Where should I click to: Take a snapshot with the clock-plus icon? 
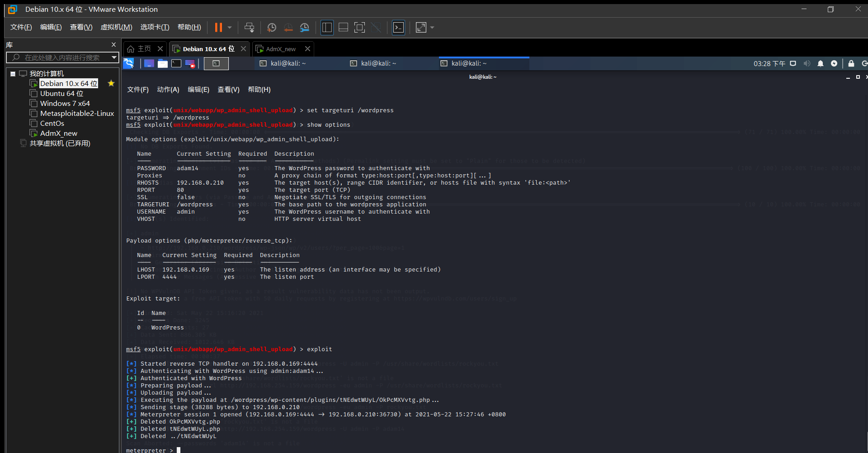pyautogui.click(x=272, y=28)
